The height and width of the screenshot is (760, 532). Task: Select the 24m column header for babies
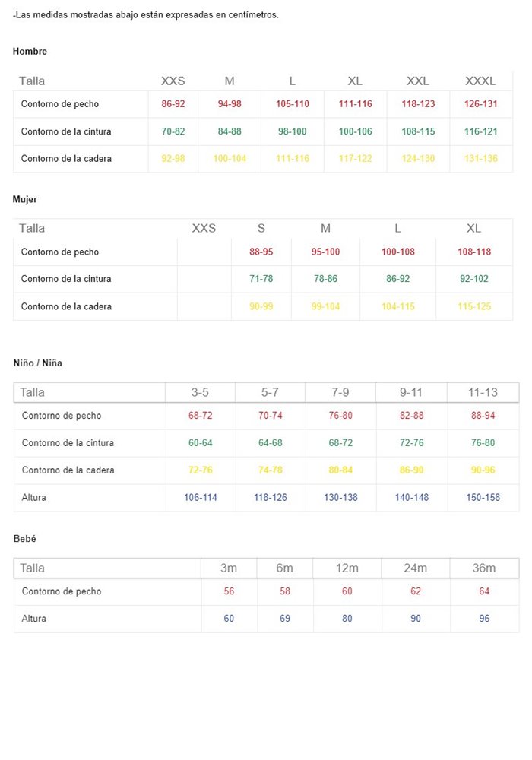[x=416, y=568]
